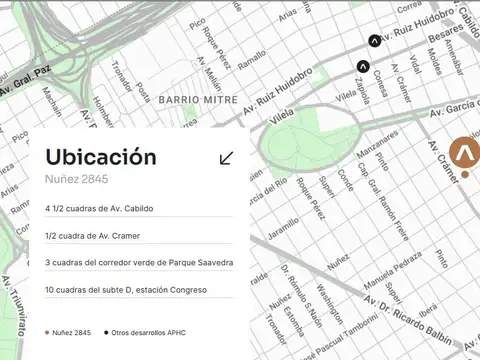Click the 'Nuñez 2845' legend label
Image resolution: width=480 pixels, height=360 pixels.
(x=71, y=333)
